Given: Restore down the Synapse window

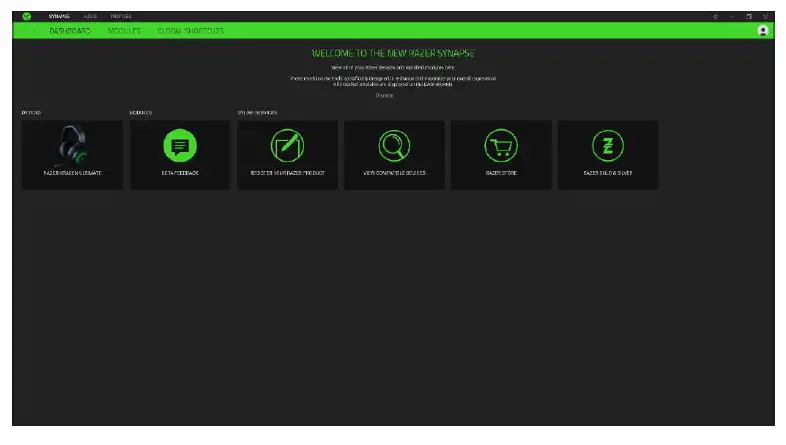Looking at the screenshot, I should click(748, 17).
